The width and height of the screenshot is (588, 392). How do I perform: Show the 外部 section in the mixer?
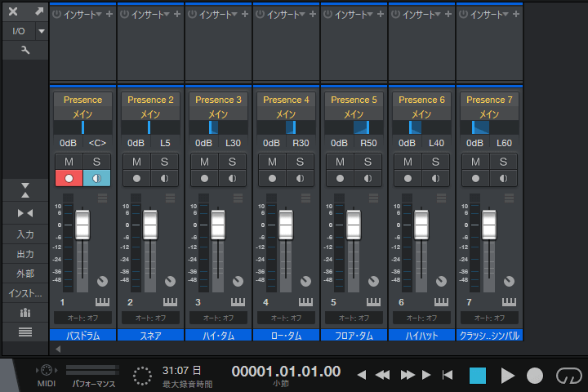[x=24, y=274]
